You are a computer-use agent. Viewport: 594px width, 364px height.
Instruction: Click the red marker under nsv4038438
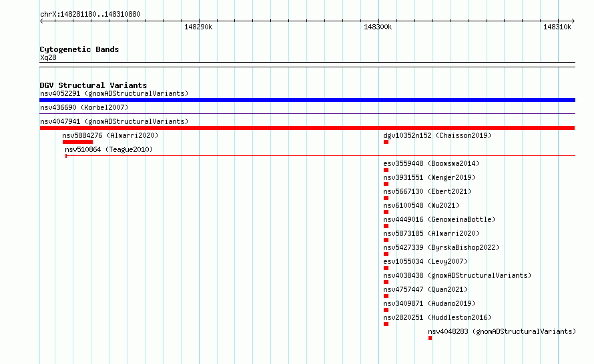tap(386, 282)
